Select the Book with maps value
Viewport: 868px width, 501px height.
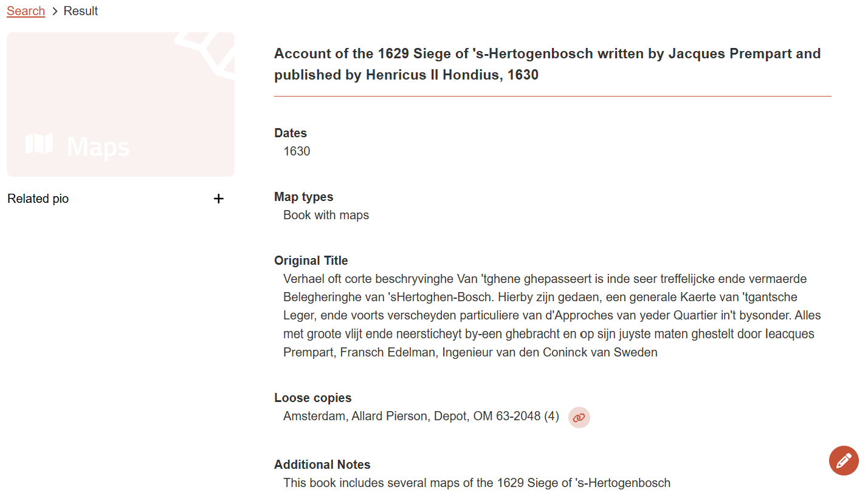(x=326, y=215)
